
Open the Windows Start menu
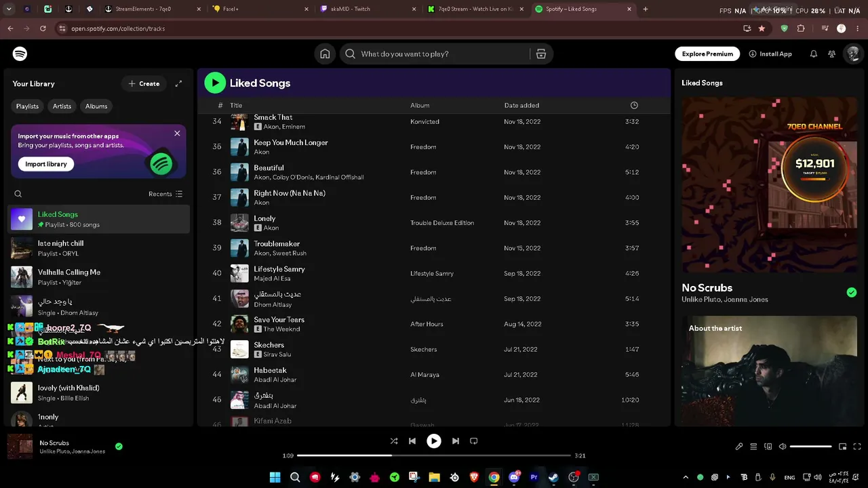[x=275, y=477]
